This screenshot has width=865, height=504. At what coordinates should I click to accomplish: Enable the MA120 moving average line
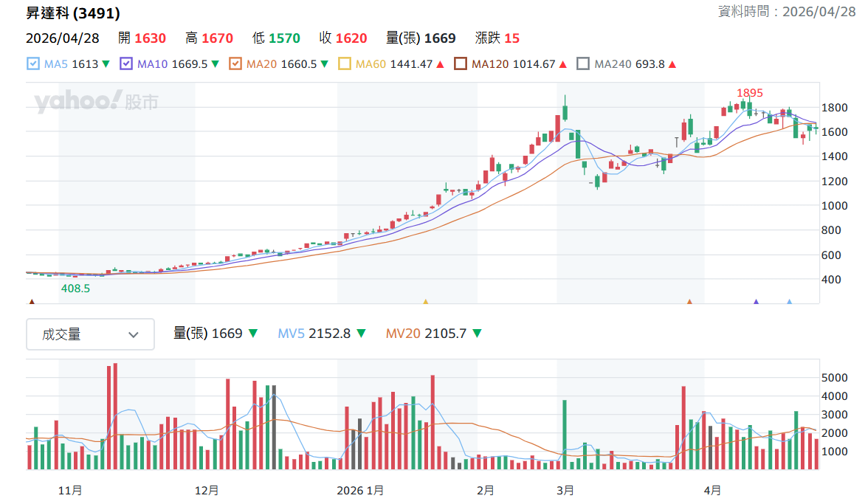(461, 64)
